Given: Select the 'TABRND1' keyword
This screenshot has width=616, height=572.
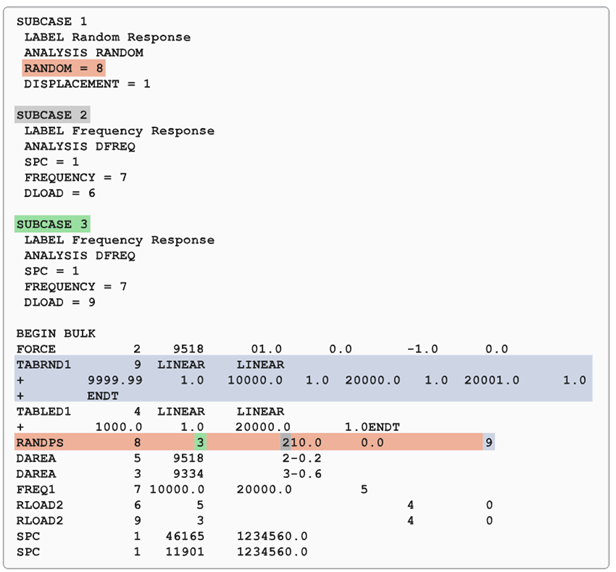Looking at the screenshot, I should click(x=44, y=365).
